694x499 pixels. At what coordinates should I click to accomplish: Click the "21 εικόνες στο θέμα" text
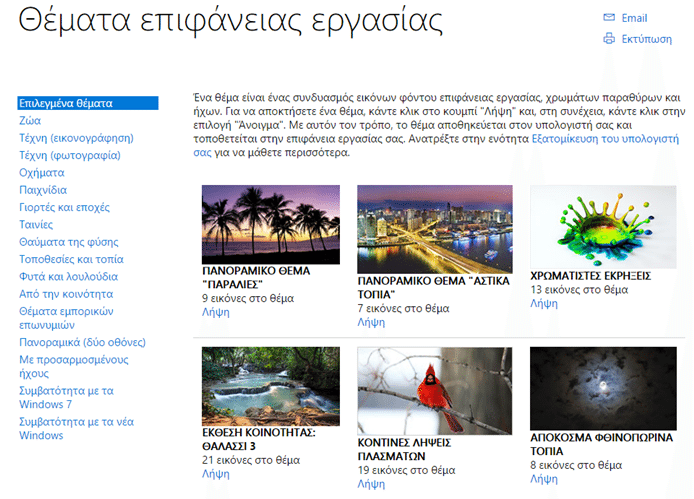coord(251,460)
